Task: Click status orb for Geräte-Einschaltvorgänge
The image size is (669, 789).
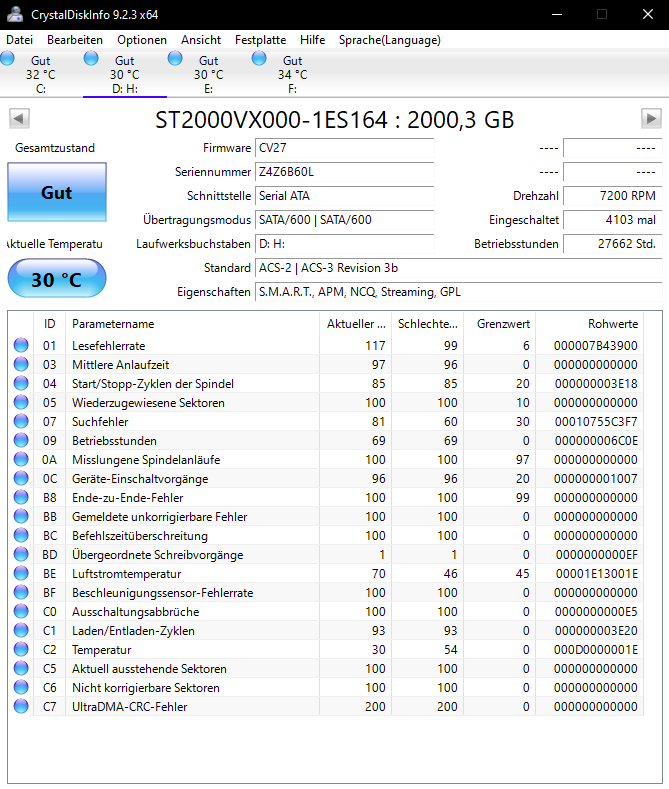Action: [21, 479]
